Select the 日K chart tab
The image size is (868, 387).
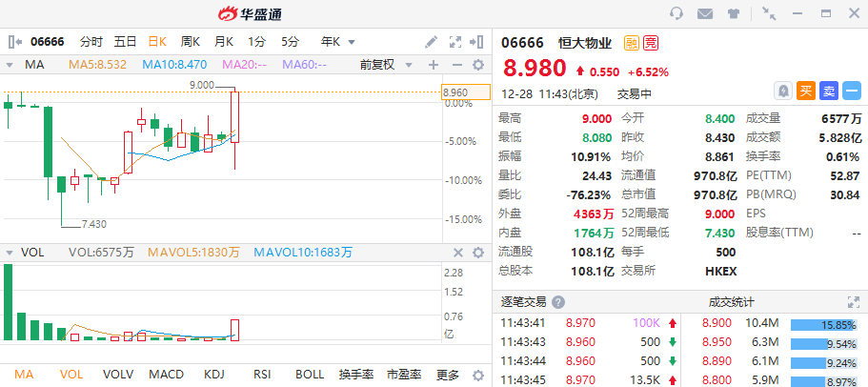157,42
